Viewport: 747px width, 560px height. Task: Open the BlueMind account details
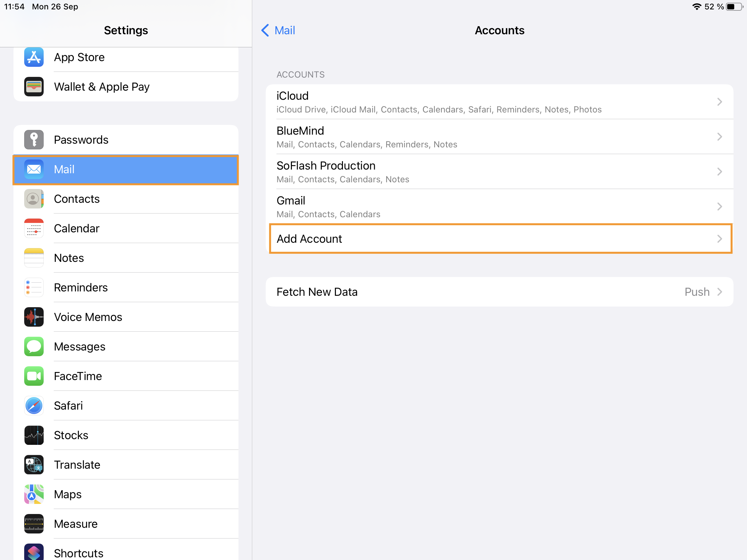(x=499, y=136)
